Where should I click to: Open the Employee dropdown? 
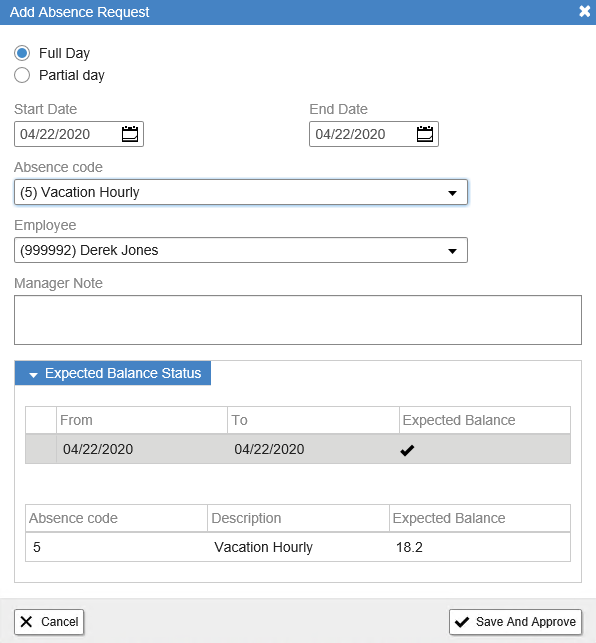[241, 250]
